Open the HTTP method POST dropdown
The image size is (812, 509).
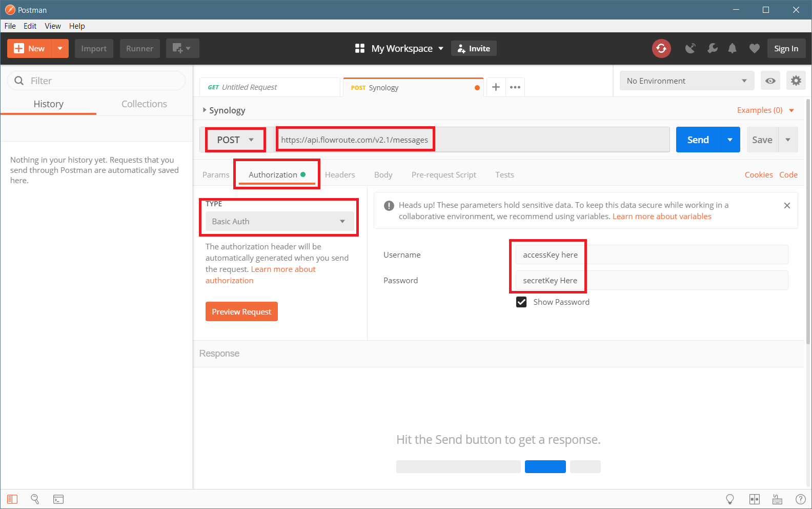[x=235, y=140]
